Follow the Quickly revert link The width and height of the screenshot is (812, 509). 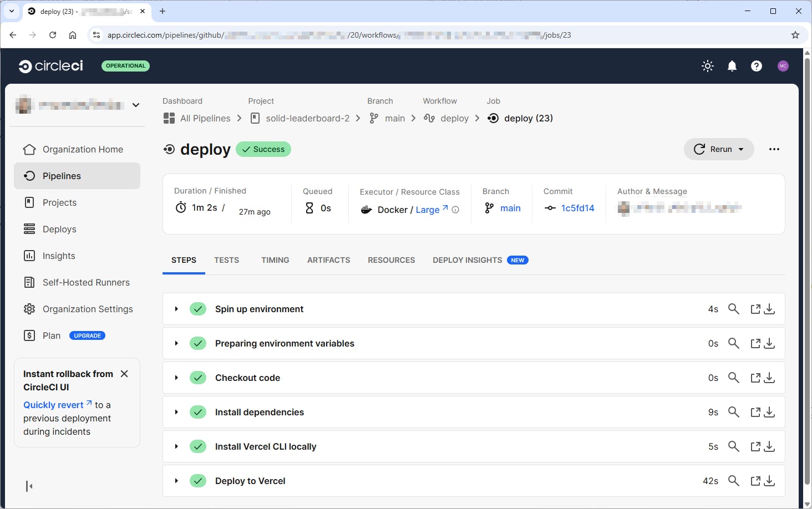click(53, 405)
